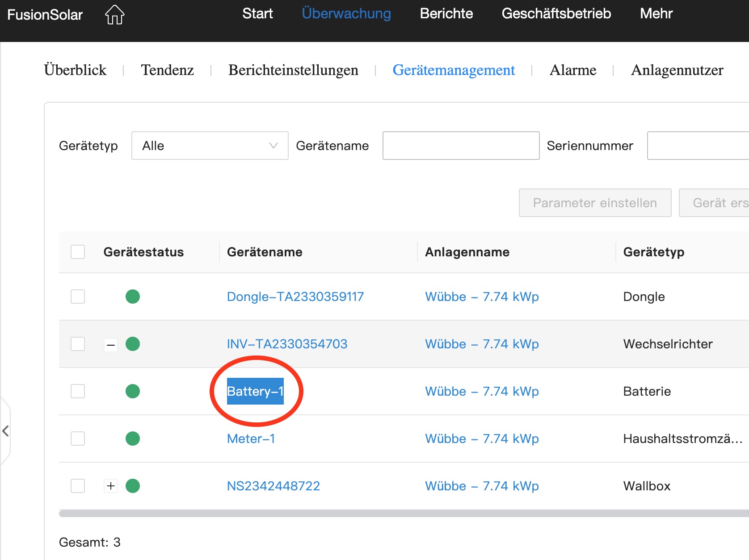Switch to the Tendenz tab
Screen dimensions: 749x560
pos(168,70)
